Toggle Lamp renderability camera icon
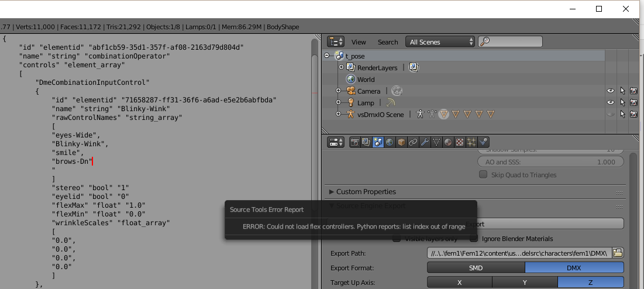The height and width of the screenshot is (289, 644). [x=633, y=102]
